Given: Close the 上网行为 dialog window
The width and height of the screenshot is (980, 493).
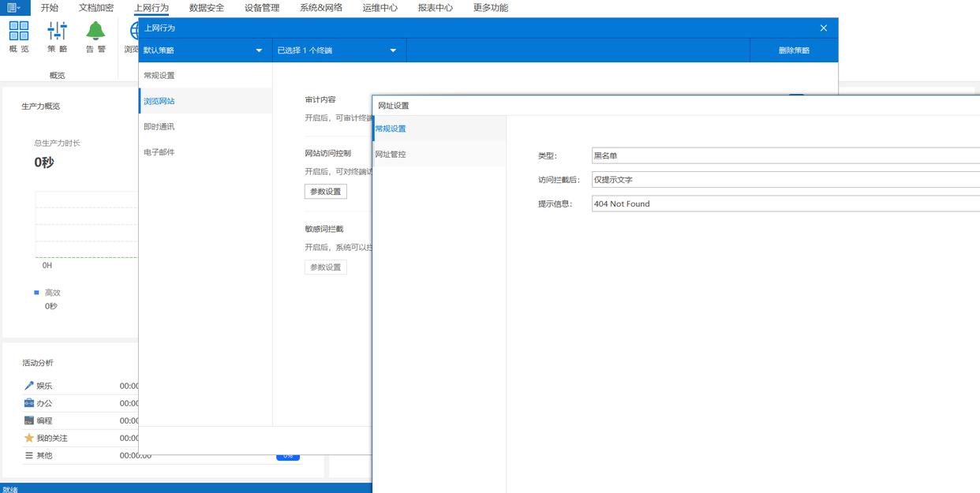Looking at the screenshot, I should [824, 28].
